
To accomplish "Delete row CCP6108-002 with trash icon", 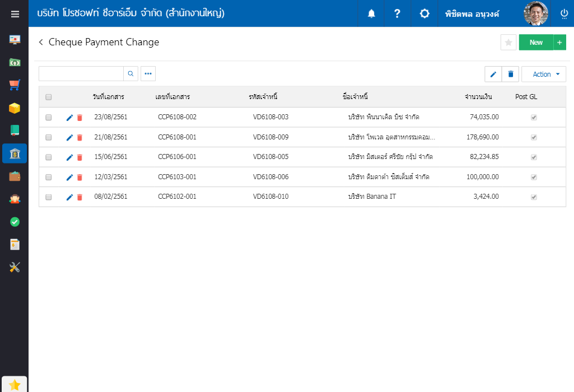I will coord(80,118).
